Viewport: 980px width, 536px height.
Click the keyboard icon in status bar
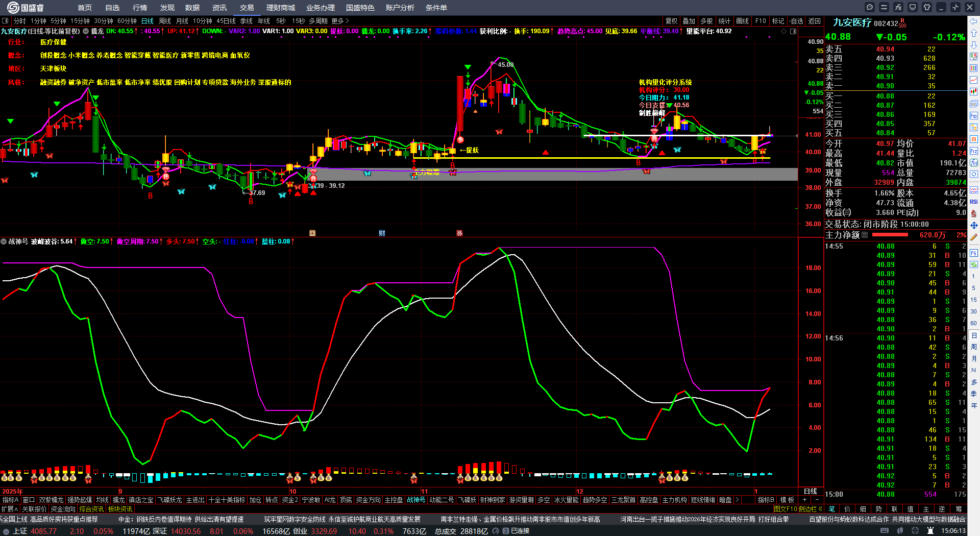coord(885,531)
